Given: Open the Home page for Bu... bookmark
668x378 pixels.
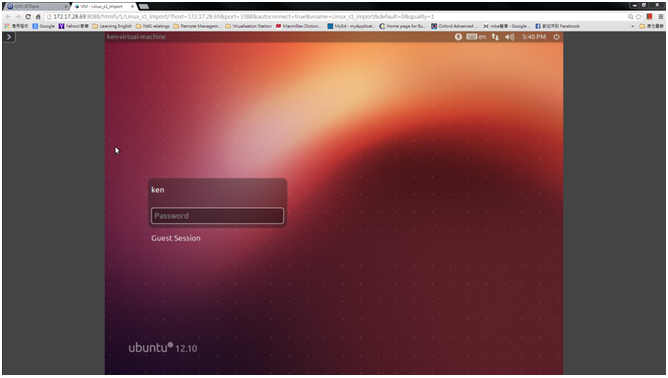Looking at the screenshot, I should tap(402, 26).
